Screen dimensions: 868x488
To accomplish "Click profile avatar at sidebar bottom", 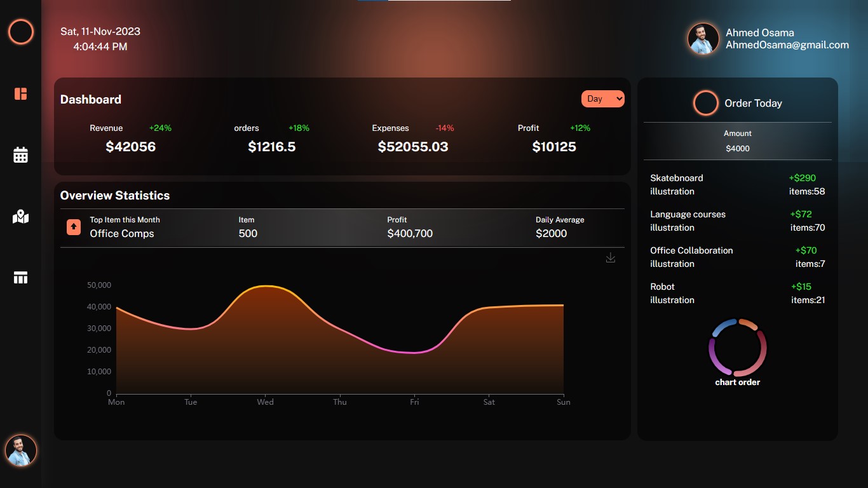I will coord(21,451).
